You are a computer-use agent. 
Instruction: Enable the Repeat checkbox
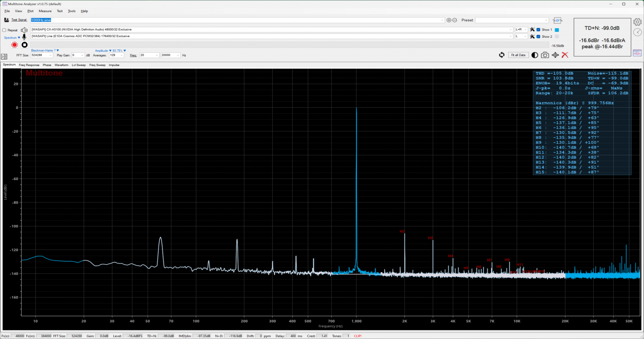pyautogui.click(x=4, y=30)
